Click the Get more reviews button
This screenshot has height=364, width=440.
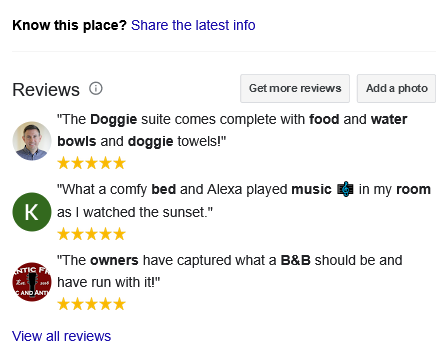pyautogui.click(x=295, y=88)
